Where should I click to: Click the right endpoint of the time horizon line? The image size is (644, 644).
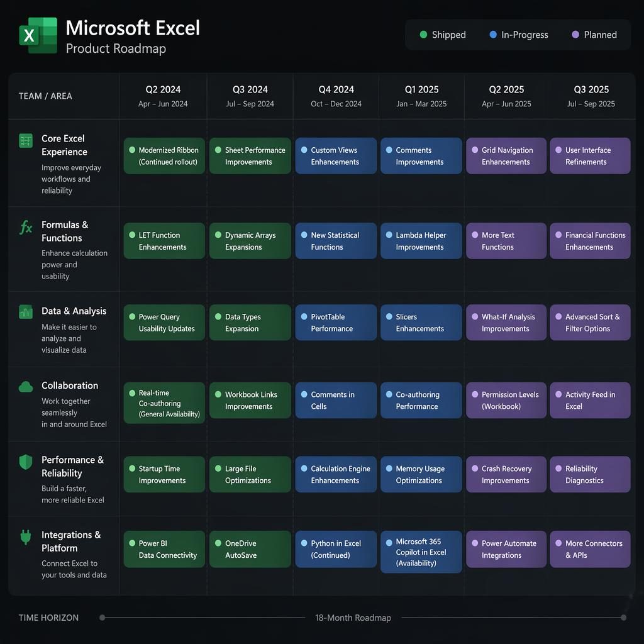(x=623, y=618)
